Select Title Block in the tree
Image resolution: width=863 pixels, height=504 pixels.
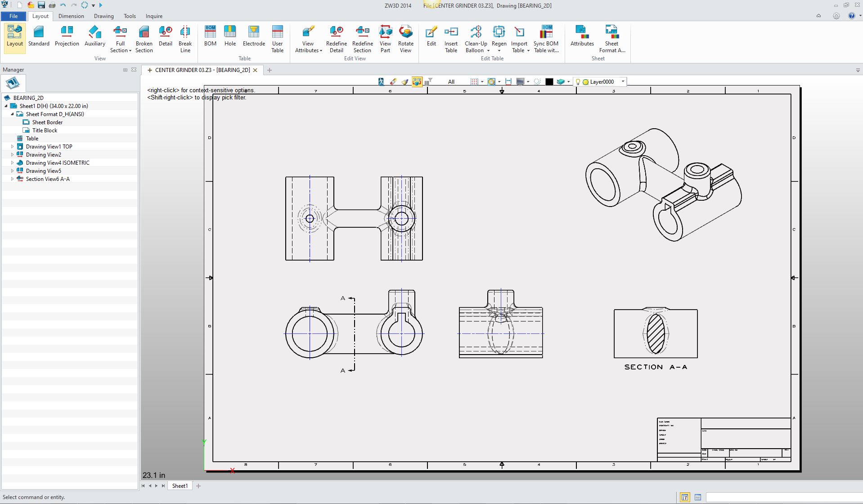pos(45,130)
